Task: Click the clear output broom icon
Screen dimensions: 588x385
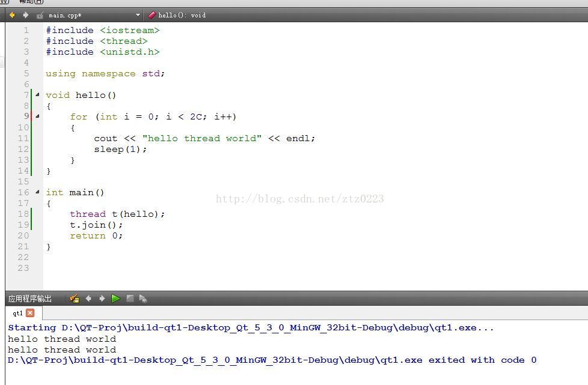Action: pos(74,299)
